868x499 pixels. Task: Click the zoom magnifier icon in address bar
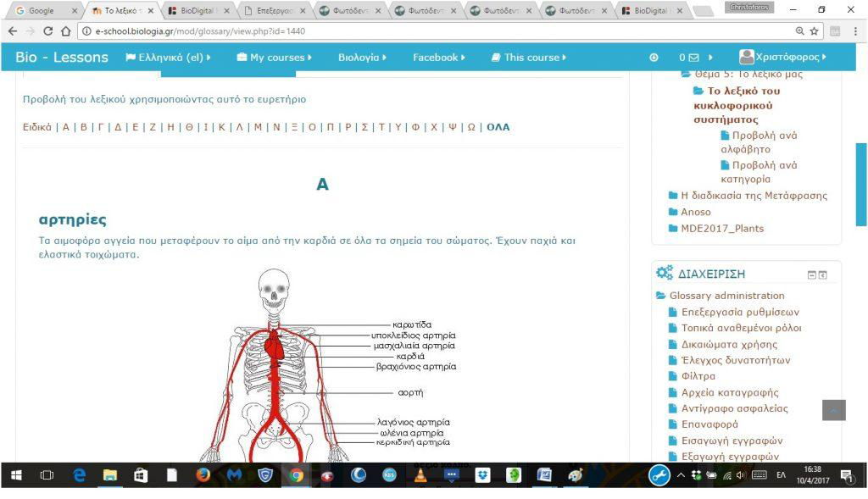pos(799,31)
